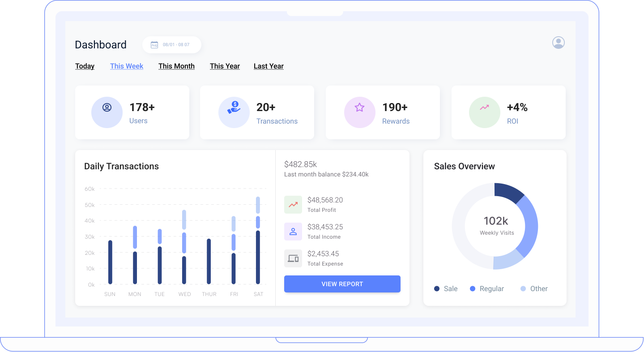Open the 190+ Rewards card
Viewport: 644px width, 352px height.
[383, 112]
